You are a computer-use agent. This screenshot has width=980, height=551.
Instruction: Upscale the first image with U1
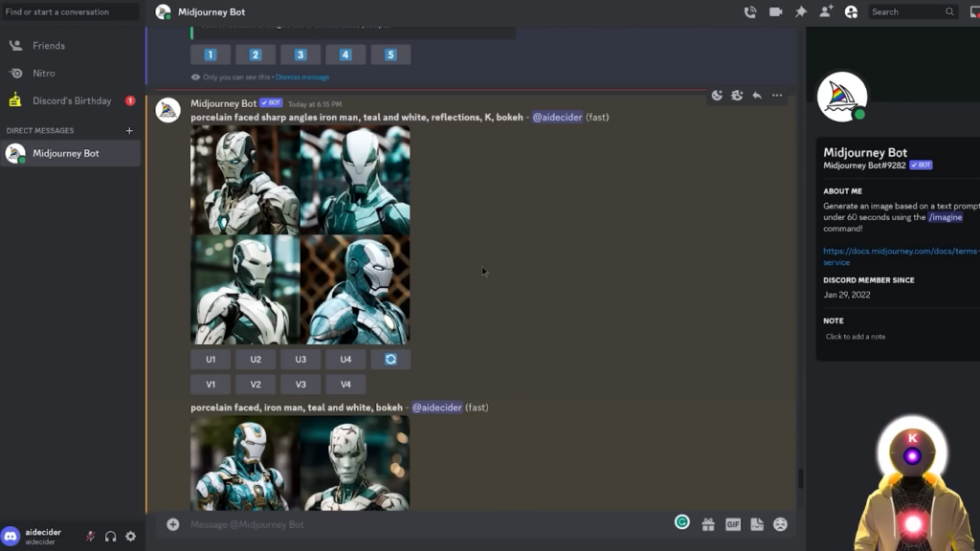211,360
